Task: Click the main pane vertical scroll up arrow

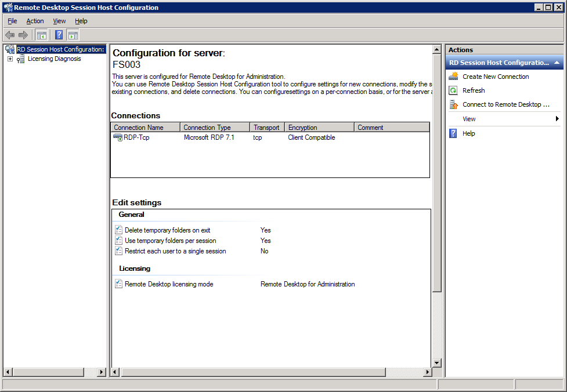Action: point(437,49)
